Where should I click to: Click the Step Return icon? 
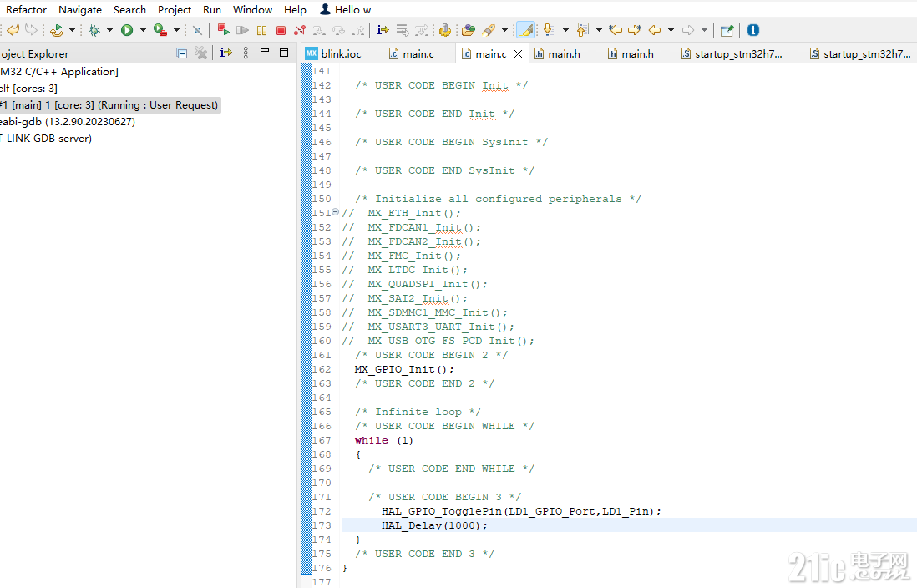pos(358,30)
